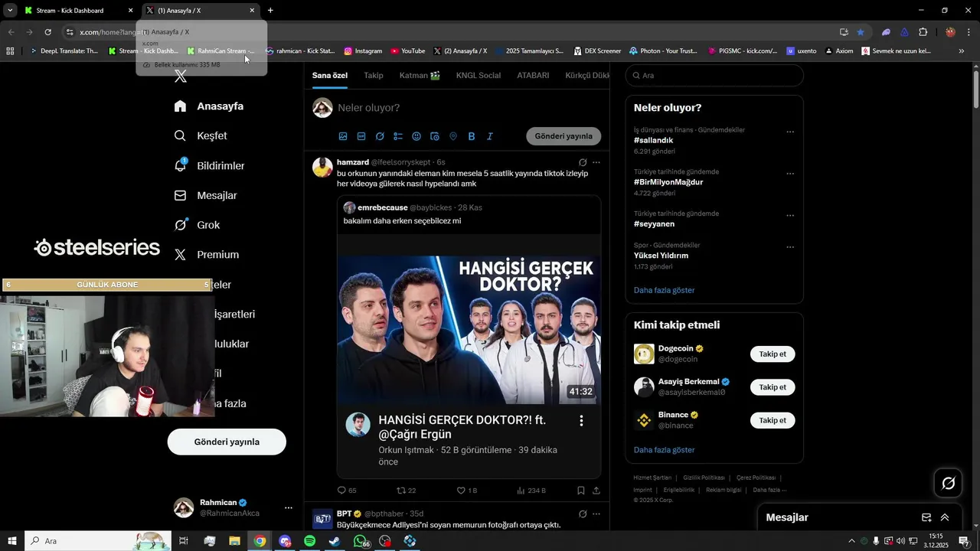
Task: Click the gray Gönderi yayınla composer button
Action: click(563, 136)
